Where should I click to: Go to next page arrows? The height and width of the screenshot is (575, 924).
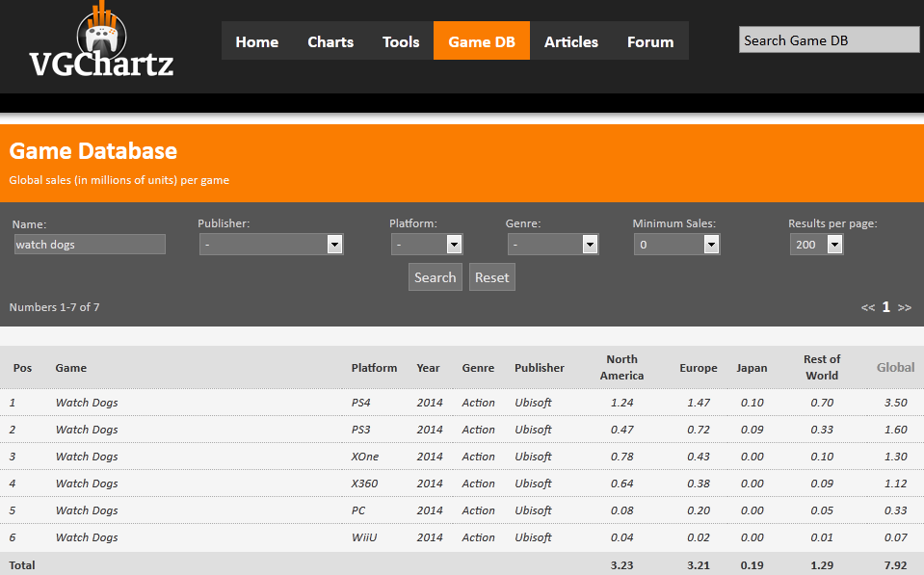coord(904,307)
